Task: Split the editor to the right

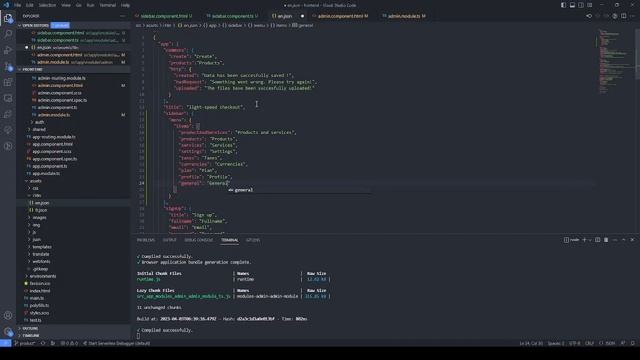Action: coord(624,16)
